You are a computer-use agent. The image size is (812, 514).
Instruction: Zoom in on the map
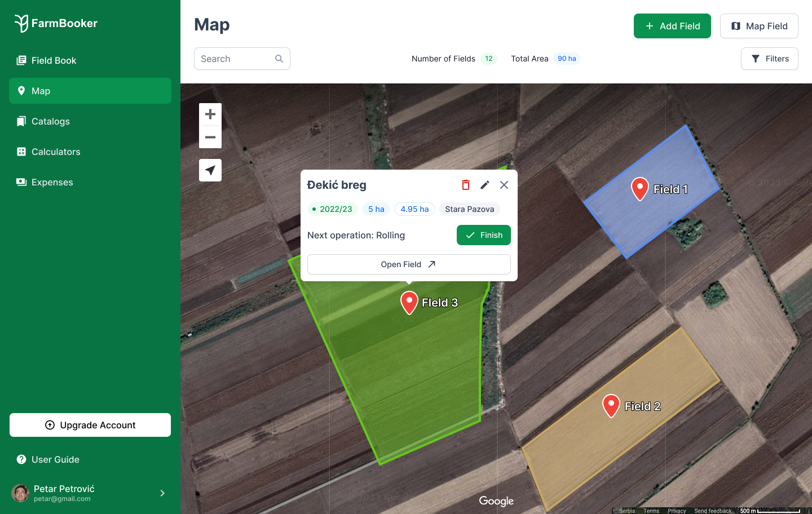pyautogui.click(x=210, y=114)
